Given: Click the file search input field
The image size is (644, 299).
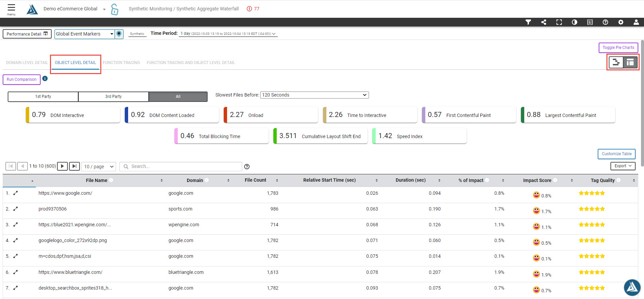Looking at the screenshot, I should (x=181, y=167).
